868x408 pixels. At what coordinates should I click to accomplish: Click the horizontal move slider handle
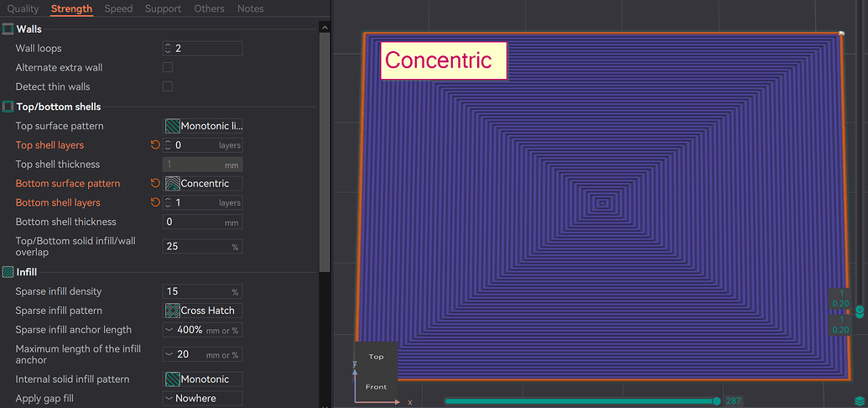tap(717, 400)
